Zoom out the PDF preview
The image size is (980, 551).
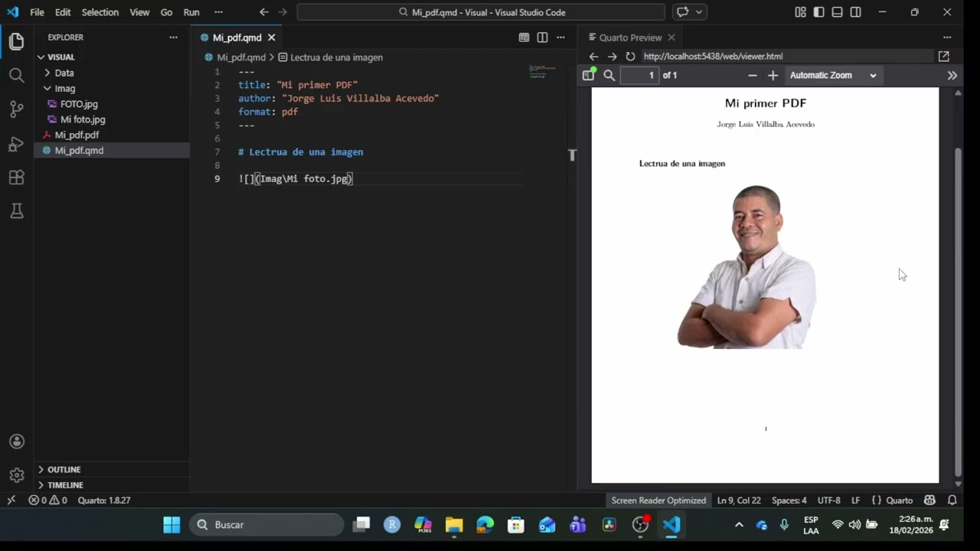(x=752, y=75)
